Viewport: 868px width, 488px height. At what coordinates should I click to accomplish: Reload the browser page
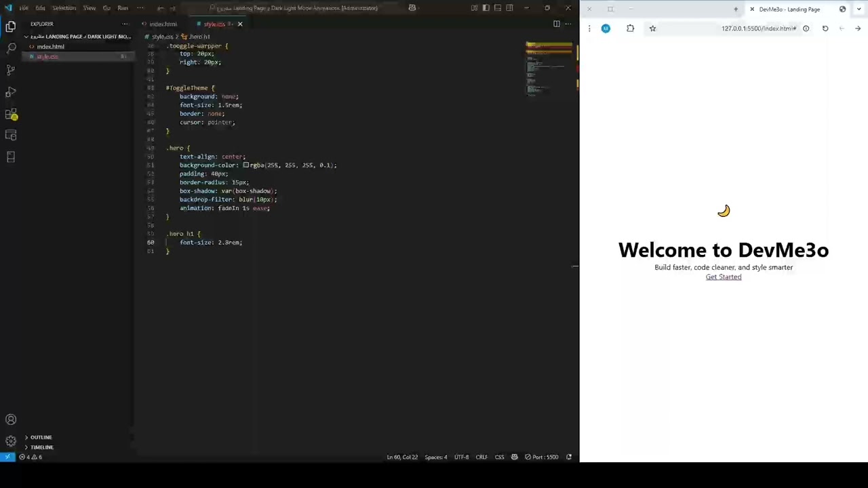825,28
